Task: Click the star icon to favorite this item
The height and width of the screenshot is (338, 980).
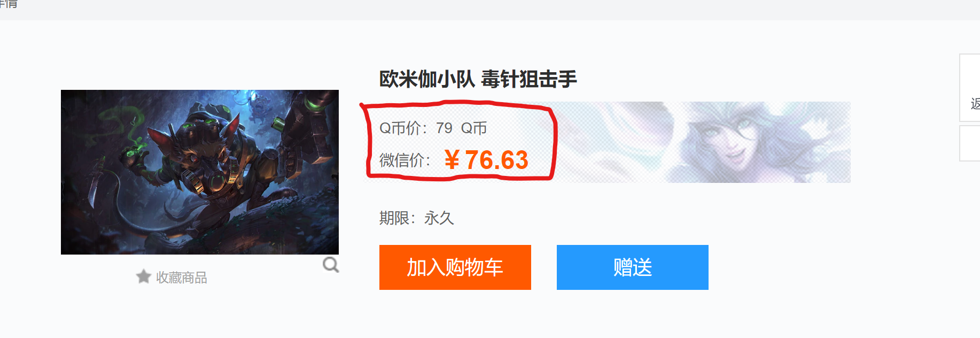Action: [143, 276]
